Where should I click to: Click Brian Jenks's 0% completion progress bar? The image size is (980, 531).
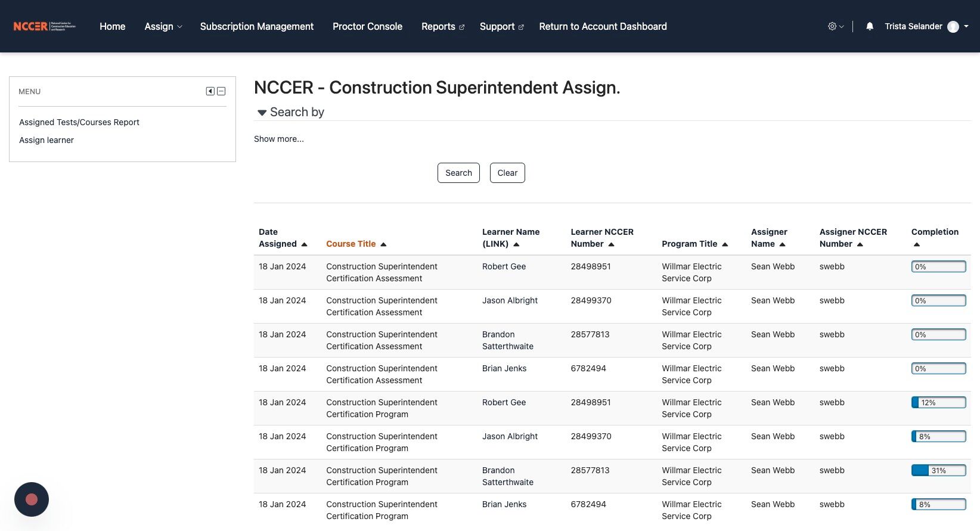pos(939,369)
